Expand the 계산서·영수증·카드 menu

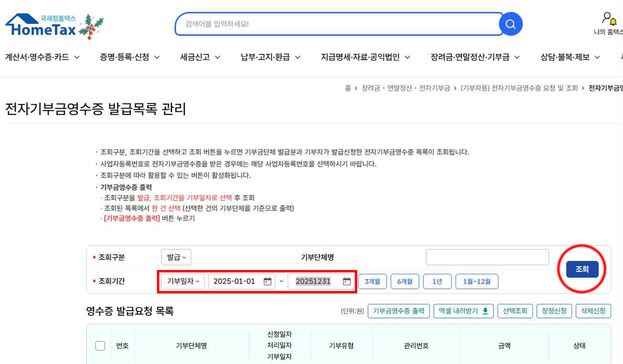click(42, 57)
